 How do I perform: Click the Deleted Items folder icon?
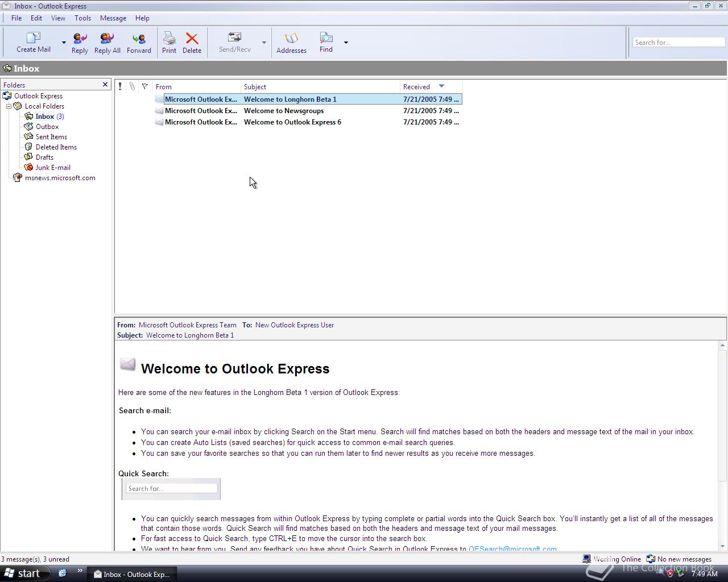(x=28, y=147)
